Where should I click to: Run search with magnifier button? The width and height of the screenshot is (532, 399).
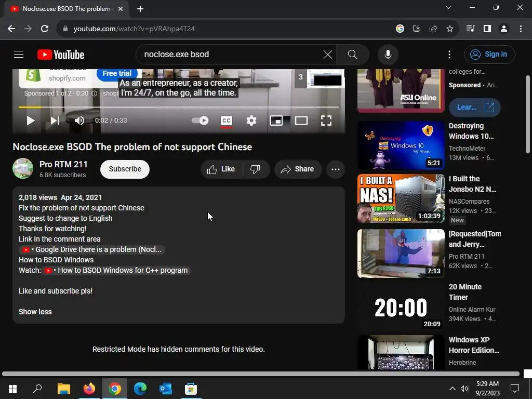pyautogui.click(x=353, y=54)
